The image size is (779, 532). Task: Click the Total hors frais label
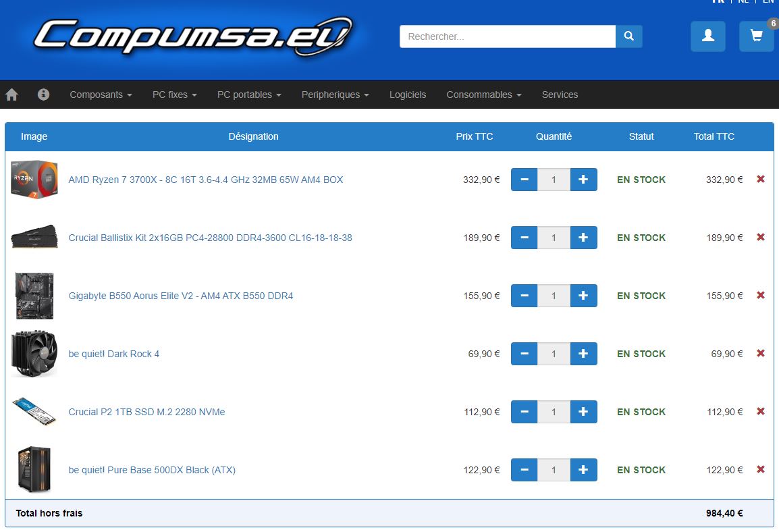49,513
